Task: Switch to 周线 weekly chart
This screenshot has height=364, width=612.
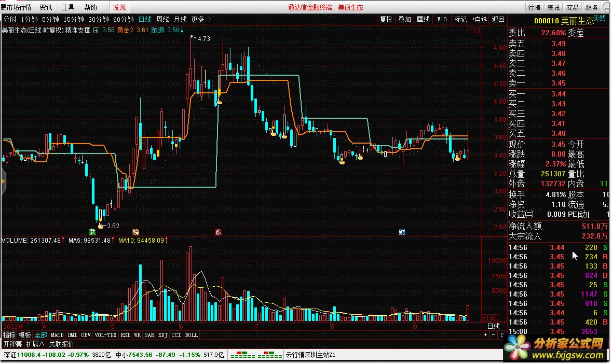Action: [x=162, y=19]
